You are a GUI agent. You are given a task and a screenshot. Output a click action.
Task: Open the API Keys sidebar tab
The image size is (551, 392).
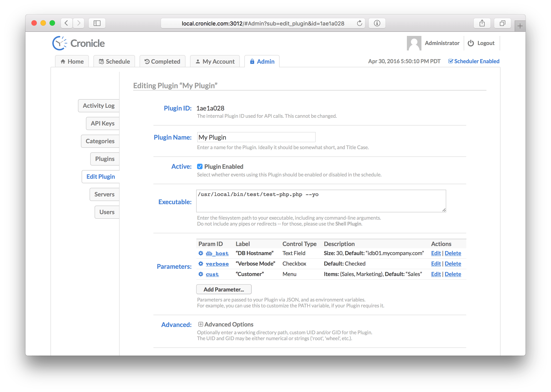[x=103, y=123]
